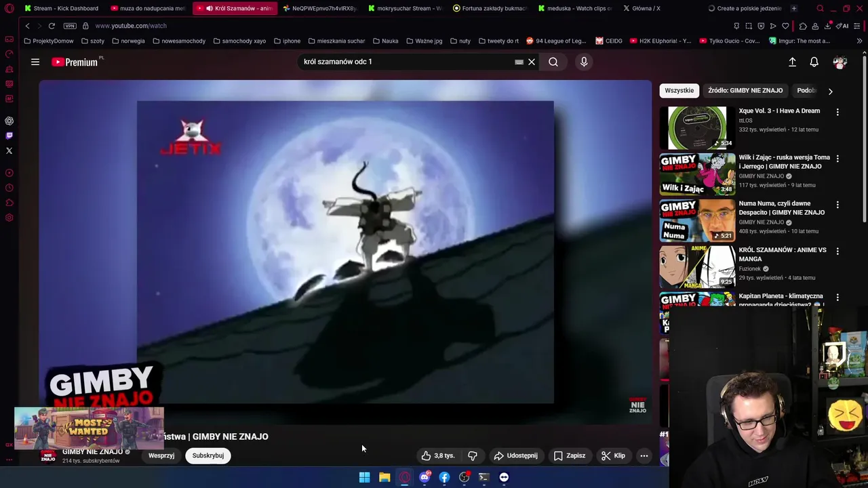Toggle the VPN badge in address bar
The image size is (868, 488).
(x=70, y=26)
